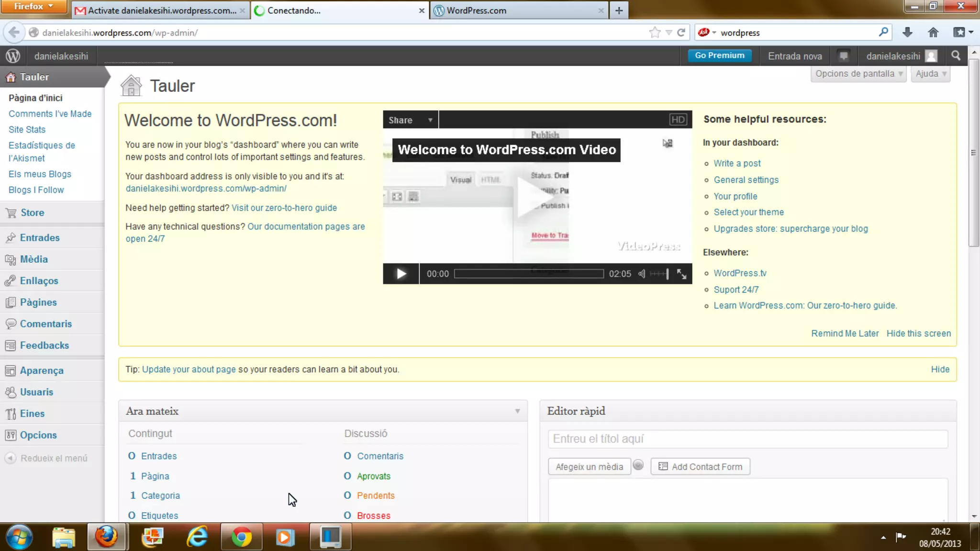This screenshot has height=551, width=980.
Task: Click the Afegeix un mèdia button
Action: click(589, 467)
